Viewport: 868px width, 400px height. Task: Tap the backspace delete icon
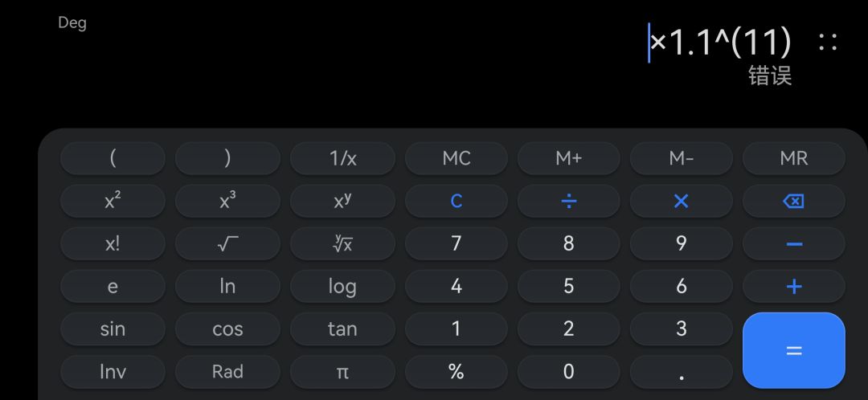coord(793,201)
